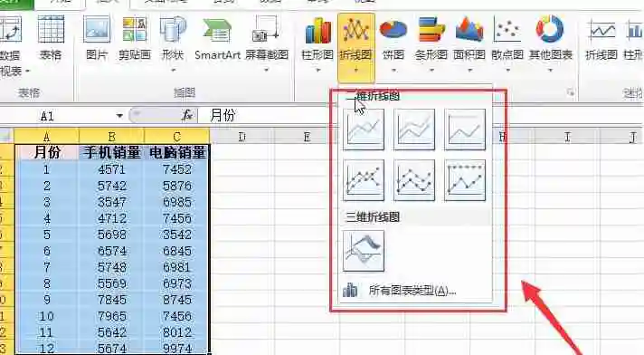Select cell with value 7965
Viewport: 644px width, 355px height.
(x=112, y=316)
